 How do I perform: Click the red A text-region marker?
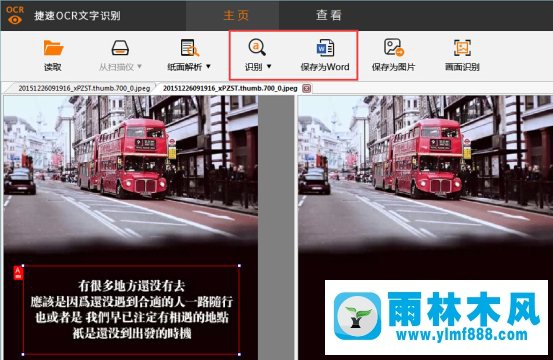18,273
